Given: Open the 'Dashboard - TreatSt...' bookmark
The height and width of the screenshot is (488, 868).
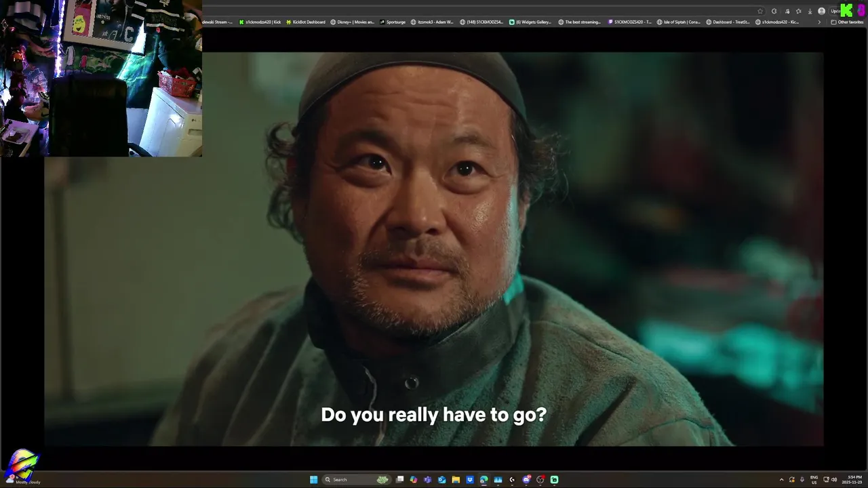Looking at the screenshot, I should coord(728,22).
